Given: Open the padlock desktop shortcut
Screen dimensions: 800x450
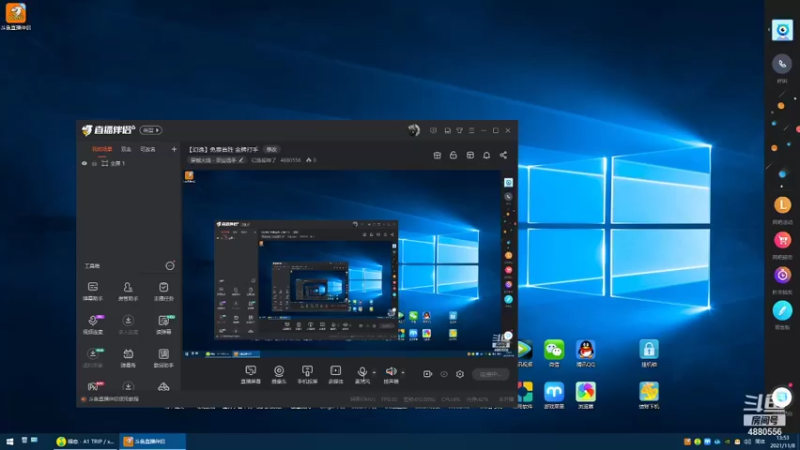Looking at the screenshot, I should click(648, 353).
